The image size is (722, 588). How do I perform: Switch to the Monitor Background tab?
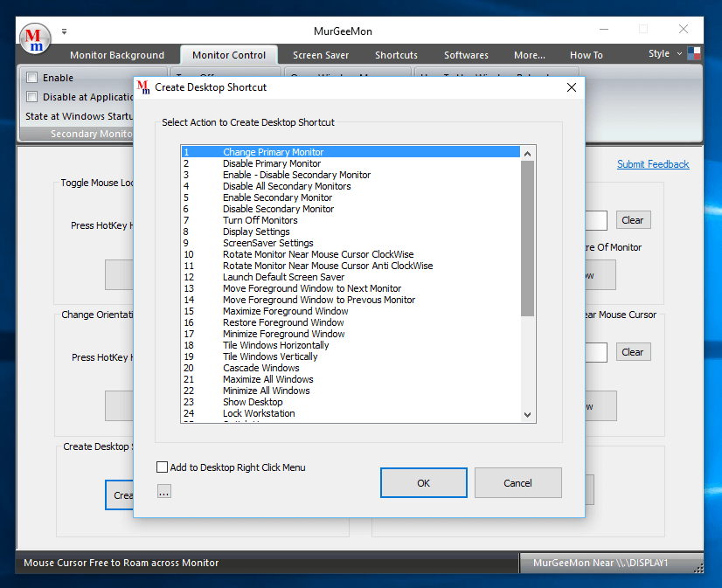pyautogui.click(x=116, y=54)
